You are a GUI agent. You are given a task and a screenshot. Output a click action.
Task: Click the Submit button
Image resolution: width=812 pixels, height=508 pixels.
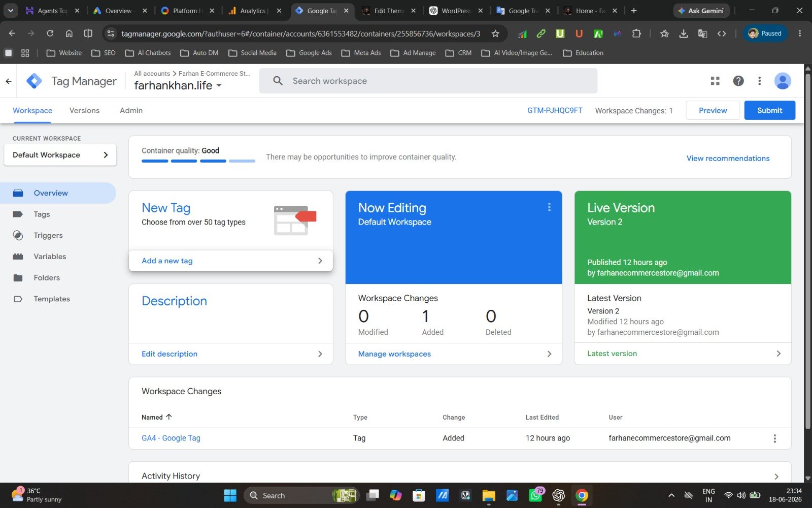coord(769,110)
